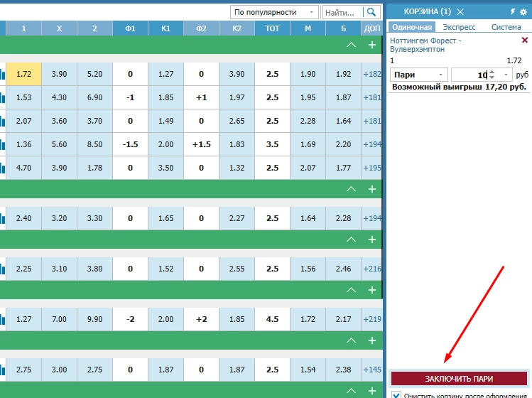Collapse fourth league with chevron up
The width and height of the screenshot is (532, 398).
pyautogui.click(x=351, y=290)
